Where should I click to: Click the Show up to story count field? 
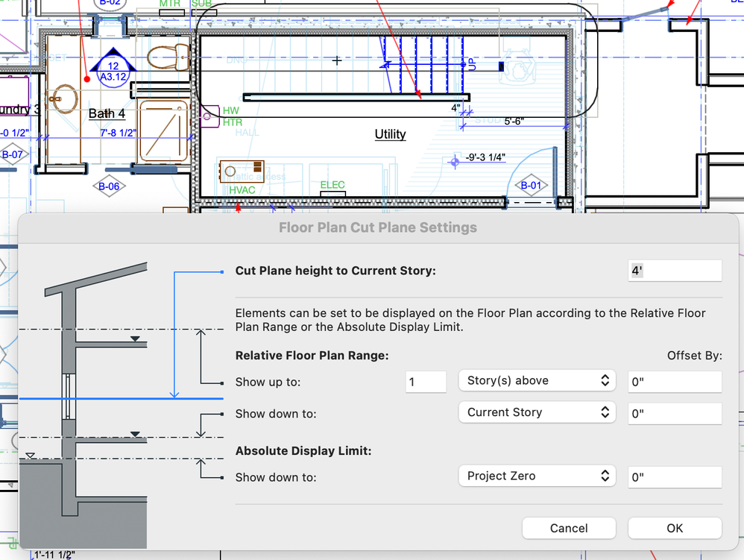[x=426, y=382]
